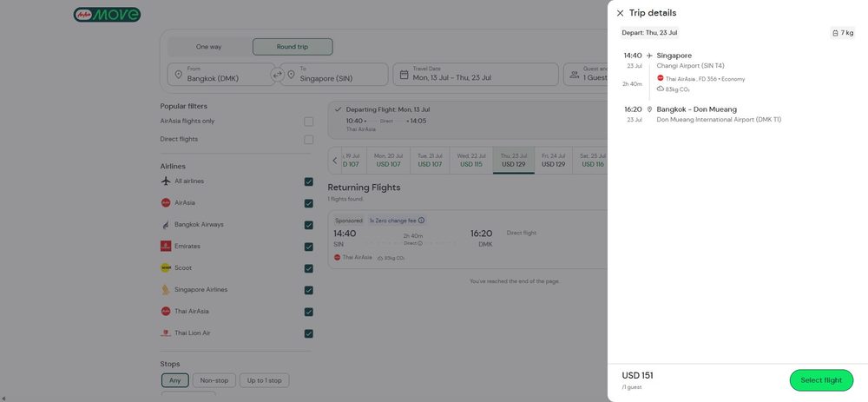This screenshot has width=868, height=402.
Task: Uncheck All airlines checkbox
Action: (308, 181)
